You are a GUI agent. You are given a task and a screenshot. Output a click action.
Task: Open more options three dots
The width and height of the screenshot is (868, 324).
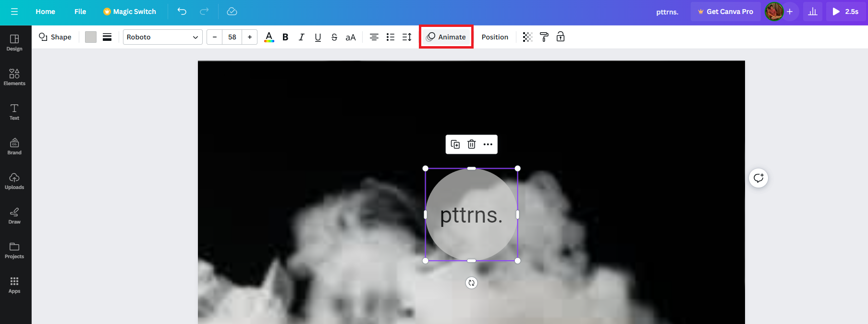pos(488,144)
